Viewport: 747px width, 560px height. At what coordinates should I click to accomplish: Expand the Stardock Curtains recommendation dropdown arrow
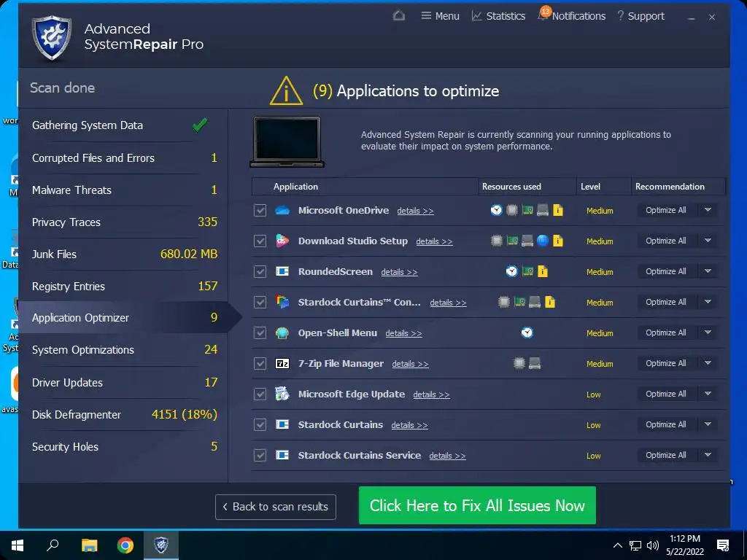tap(708, 424)
